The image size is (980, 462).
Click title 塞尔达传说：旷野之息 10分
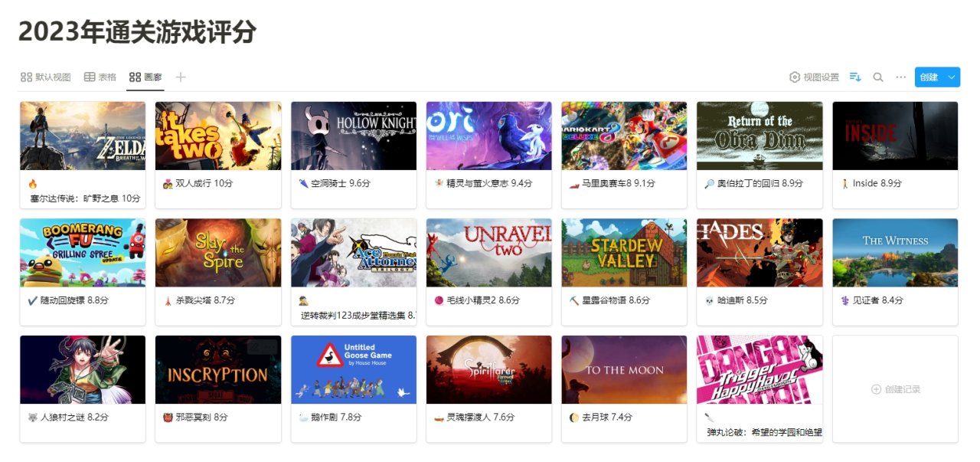pos(85,198)
